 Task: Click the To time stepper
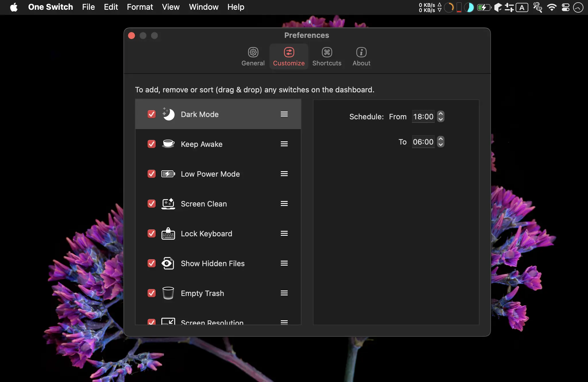(441, 142)
